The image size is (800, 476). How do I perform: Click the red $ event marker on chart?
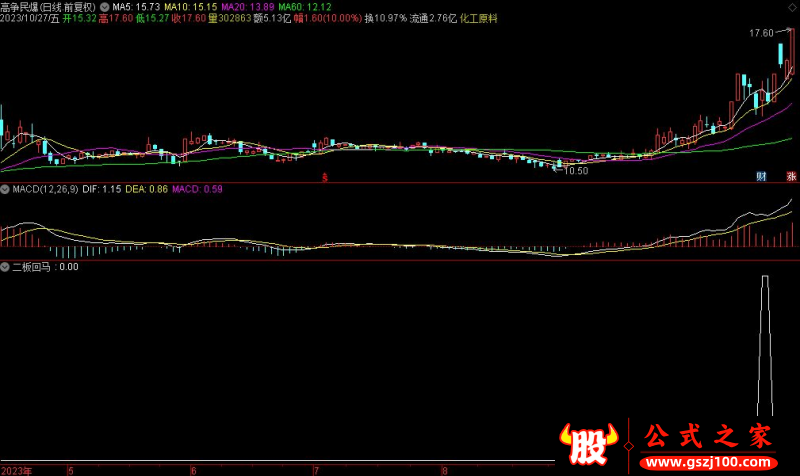coord(324,178)
